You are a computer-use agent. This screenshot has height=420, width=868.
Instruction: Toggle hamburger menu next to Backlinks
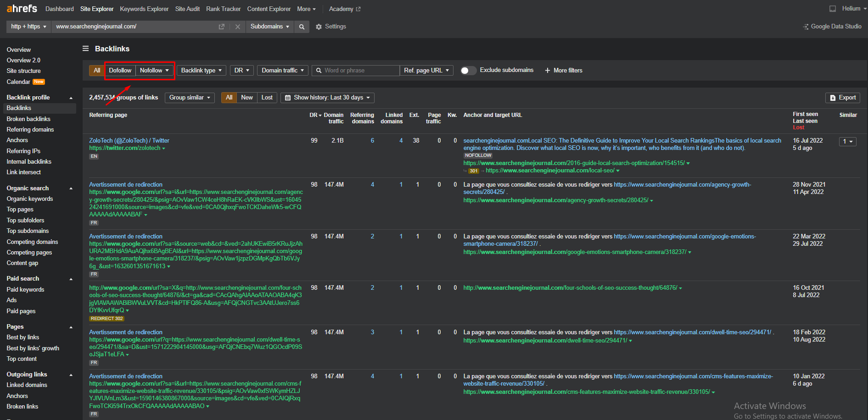85,49
